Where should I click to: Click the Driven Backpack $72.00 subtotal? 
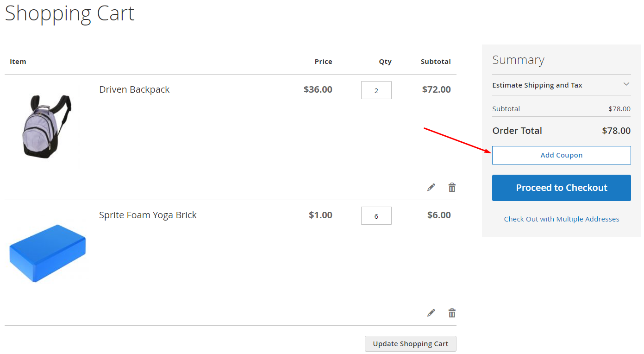pyautogui.click(x=437, y=89)
